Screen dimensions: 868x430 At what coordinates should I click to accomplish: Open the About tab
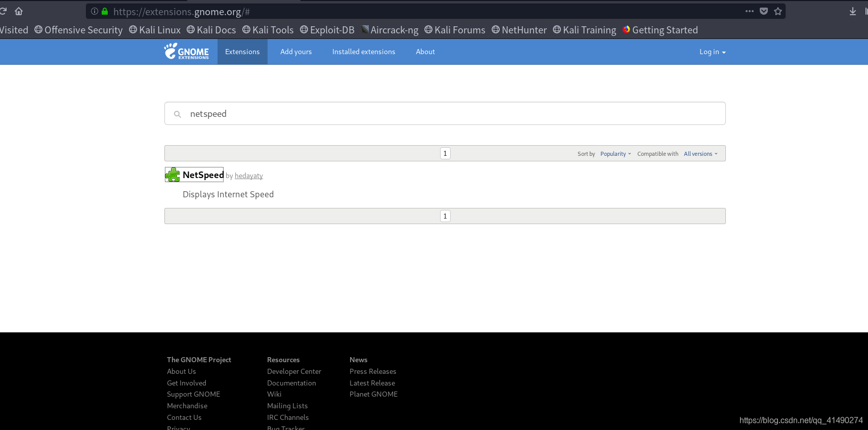click(425, 52)
